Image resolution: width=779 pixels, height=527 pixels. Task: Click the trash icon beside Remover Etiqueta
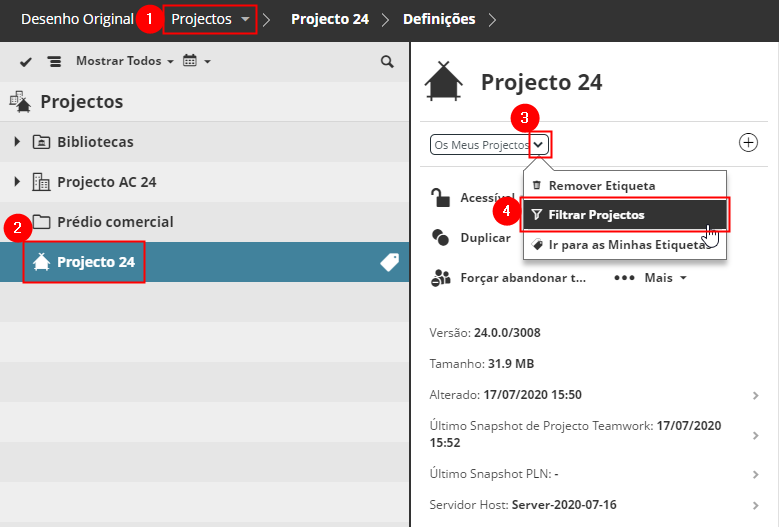[x=537, y=185]
